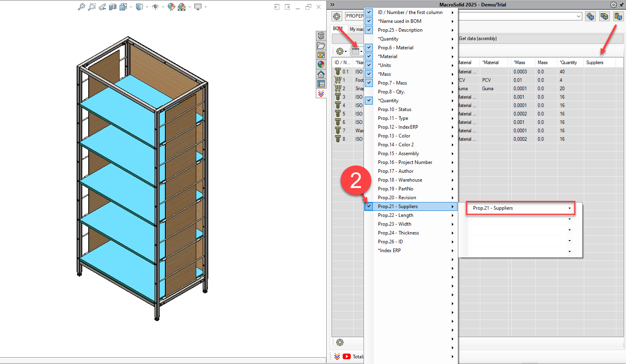Viewport: 626px width, 364px height.
Task: Select 'Prop.18 - Warehouse' menu entry
Action: click(411, 180)
